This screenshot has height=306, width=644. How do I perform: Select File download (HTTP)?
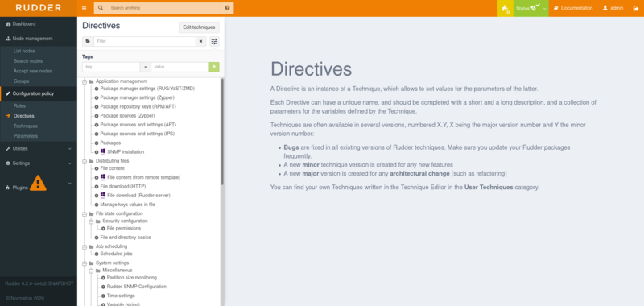point(123,187)
